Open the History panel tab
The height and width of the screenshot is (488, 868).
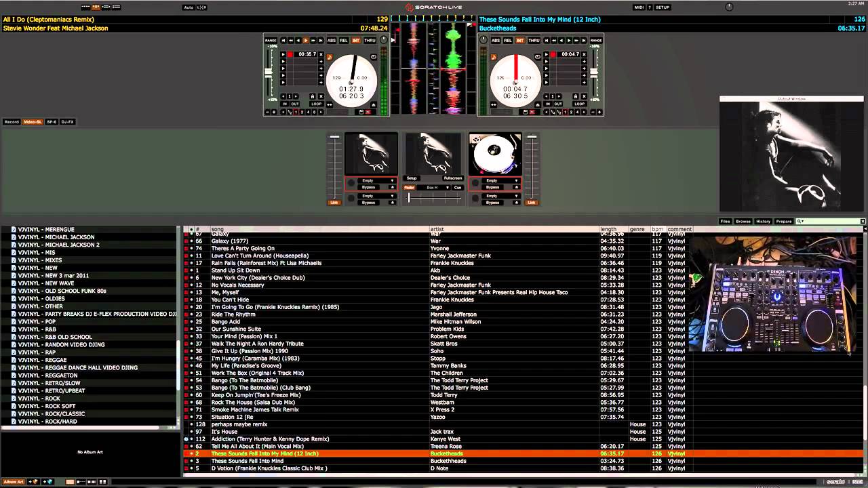(x=764, y=221)
